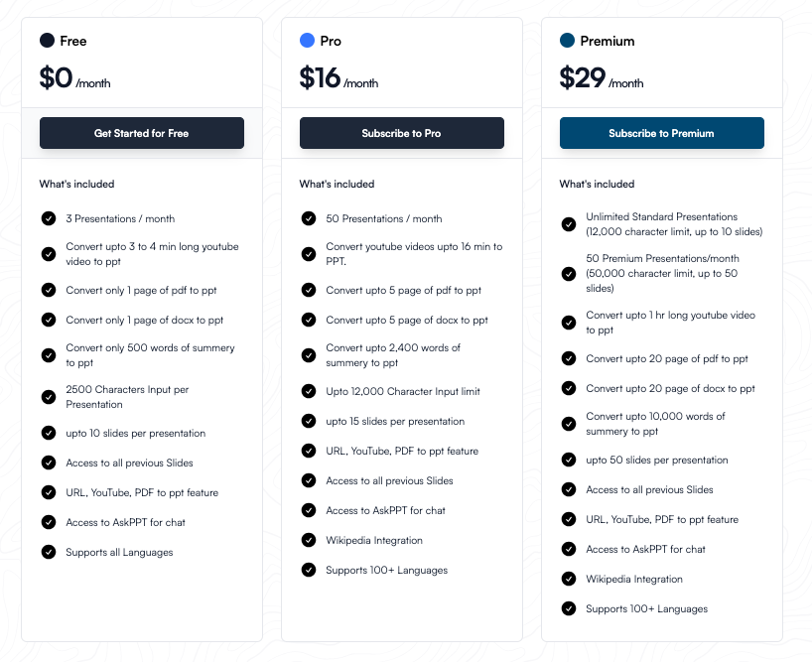Click the Get Started for Free button
This screenshot has height=662, width=812.
coord(142,133)
